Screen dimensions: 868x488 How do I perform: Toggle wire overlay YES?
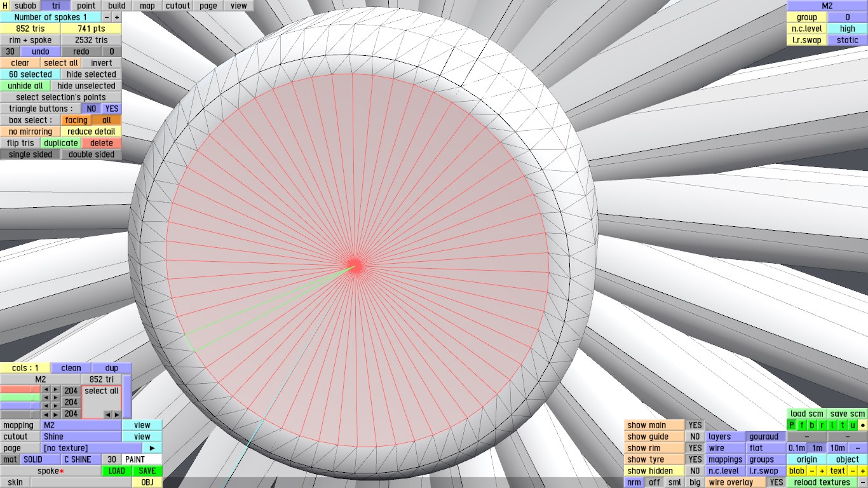point(776,482)
